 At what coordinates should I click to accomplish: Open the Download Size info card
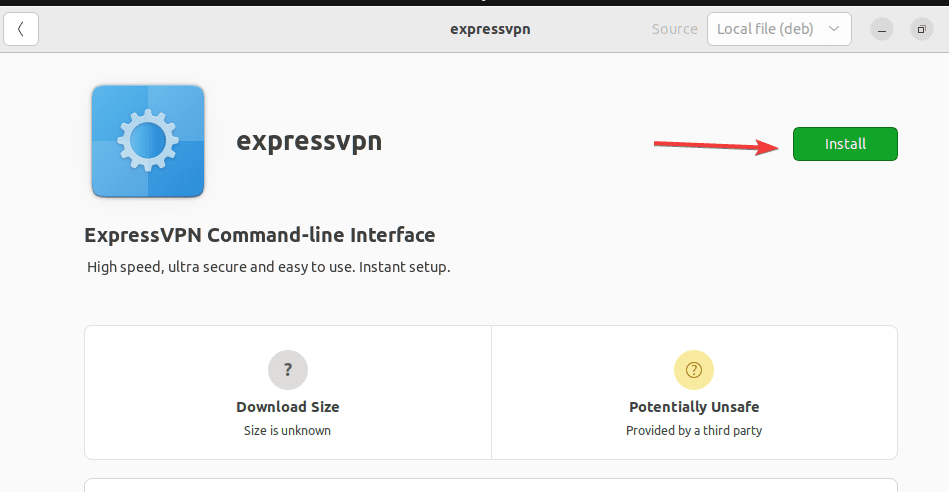[x=288, y=392]
